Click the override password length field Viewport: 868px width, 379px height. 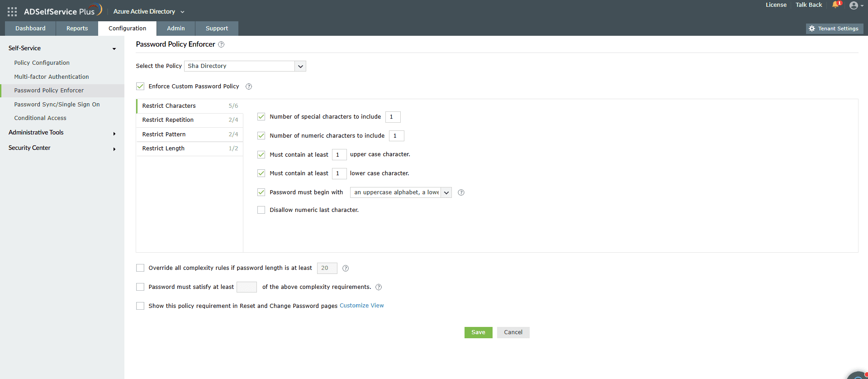click(327, 268)
